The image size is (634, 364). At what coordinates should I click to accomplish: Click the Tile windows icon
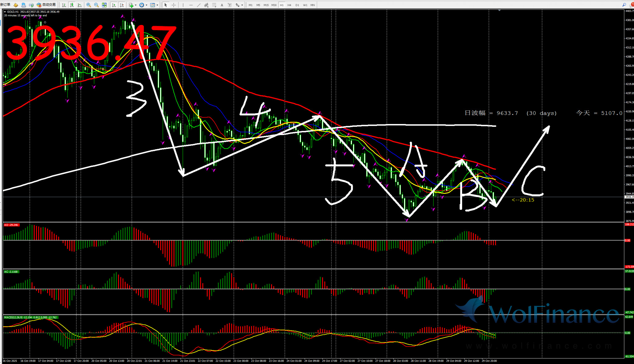pyautogui.click(x=104, y=5)
